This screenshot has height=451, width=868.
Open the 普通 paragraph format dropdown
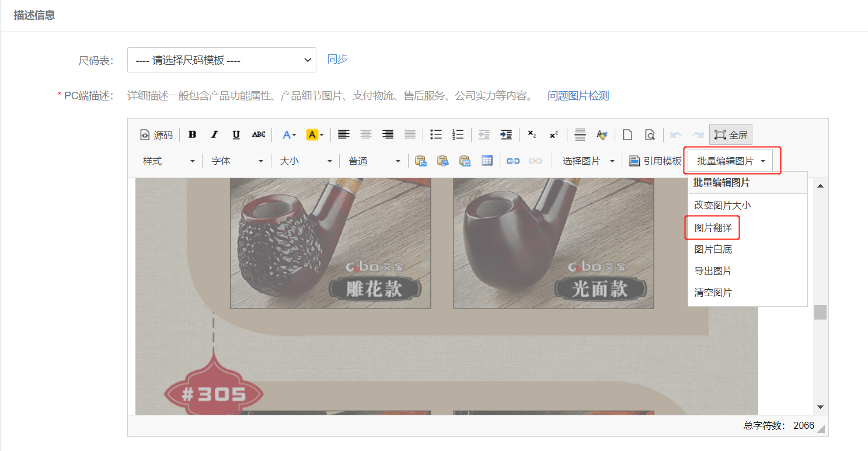[374, 161]
